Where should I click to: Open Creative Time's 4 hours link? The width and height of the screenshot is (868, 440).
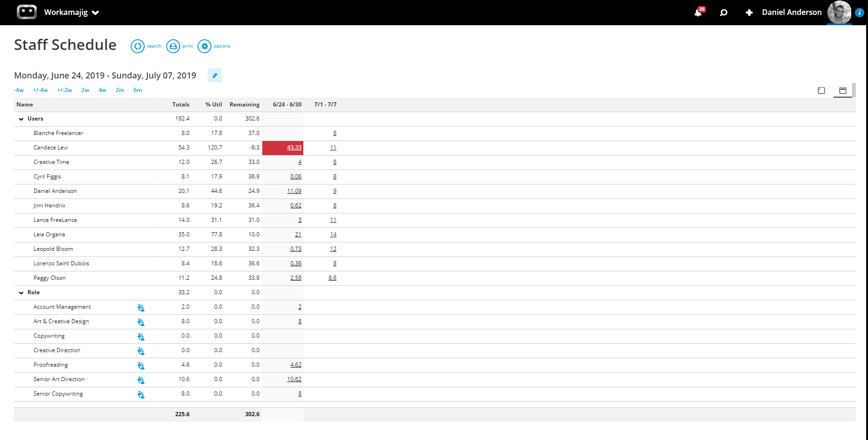300,162
